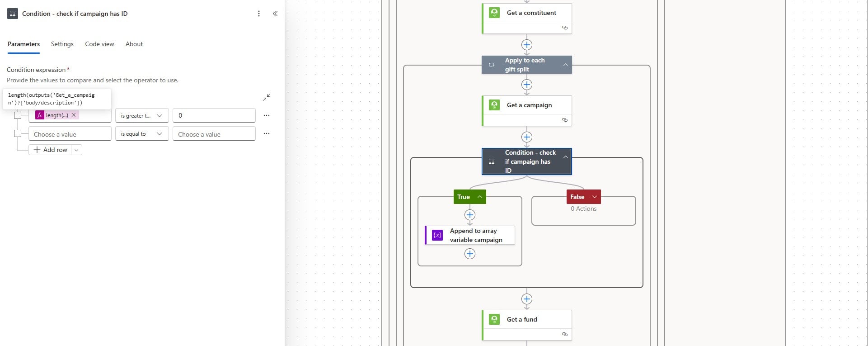Viewport: 868px width, 346px height.
Task: Click the Get a campaign connector icon
Action: pos(494,105)
